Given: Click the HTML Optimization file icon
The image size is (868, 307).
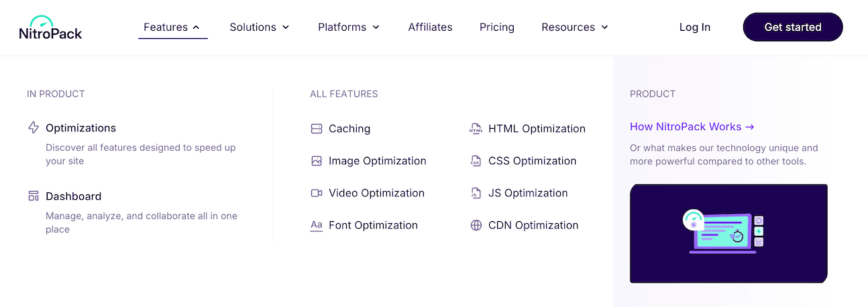Looking at the screenshot, I should (476, 129).
